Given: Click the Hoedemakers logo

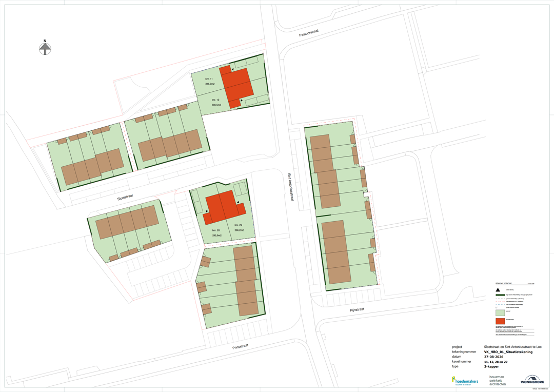Looking at the screenshot, I should tap(465, 380).
